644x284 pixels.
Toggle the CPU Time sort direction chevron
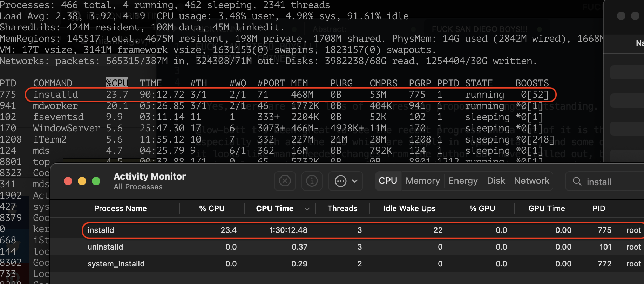coord(307,209)
